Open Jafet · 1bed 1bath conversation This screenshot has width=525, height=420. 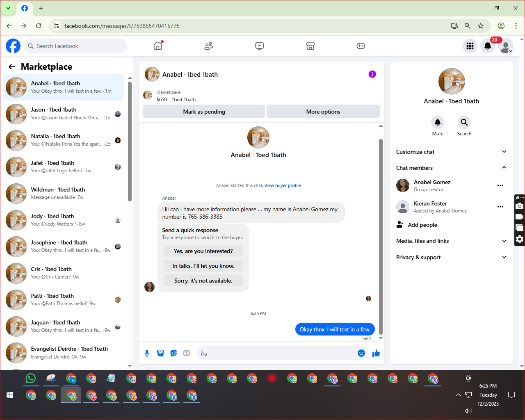(x=64, y=167)
